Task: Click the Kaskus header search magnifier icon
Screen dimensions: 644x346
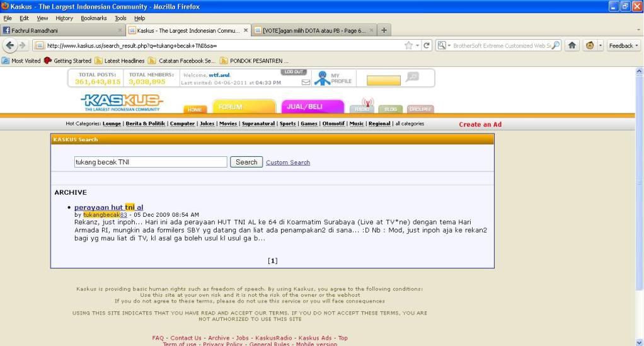Action: 412,76
